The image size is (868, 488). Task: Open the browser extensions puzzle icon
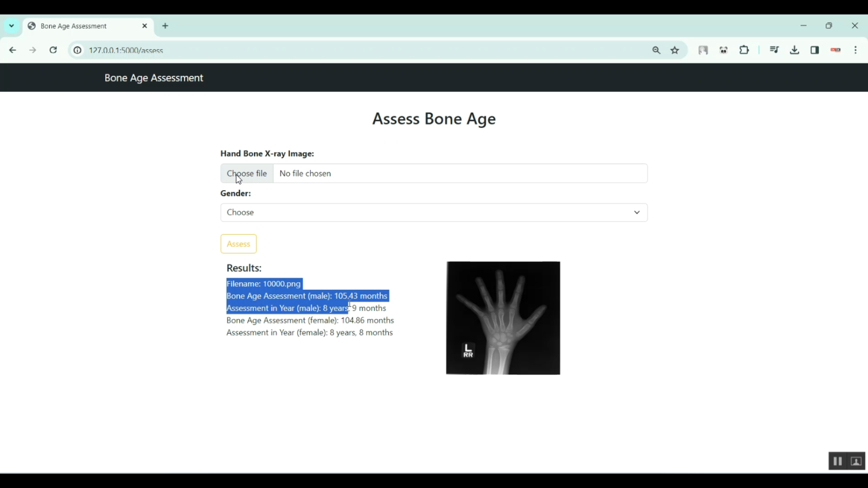[x=744, y=50]
